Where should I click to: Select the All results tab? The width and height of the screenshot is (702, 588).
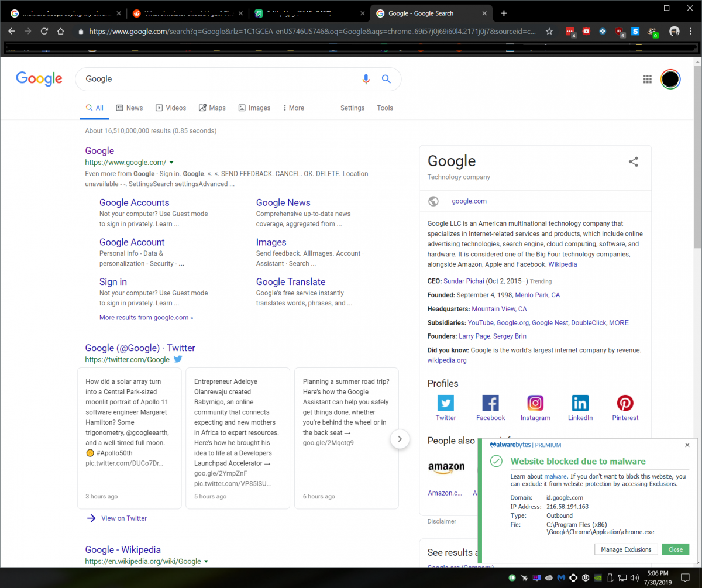[94, 108]
